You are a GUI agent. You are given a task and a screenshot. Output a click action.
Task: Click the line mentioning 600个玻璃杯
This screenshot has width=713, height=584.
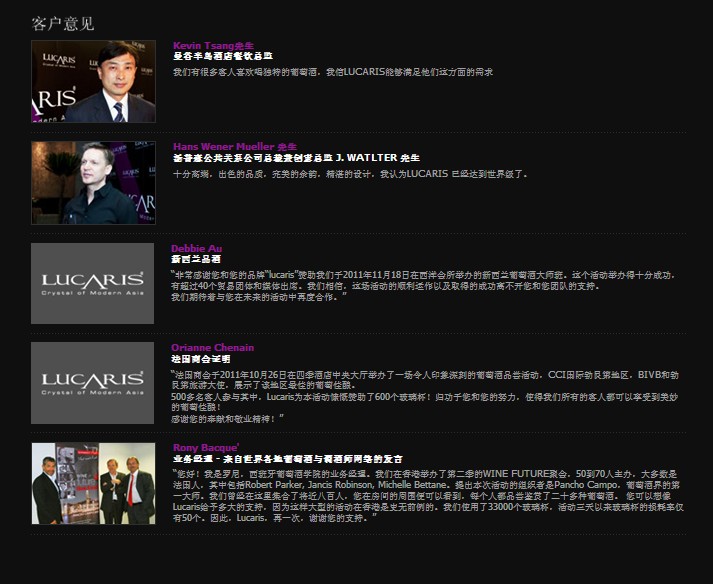coord(424,397)
